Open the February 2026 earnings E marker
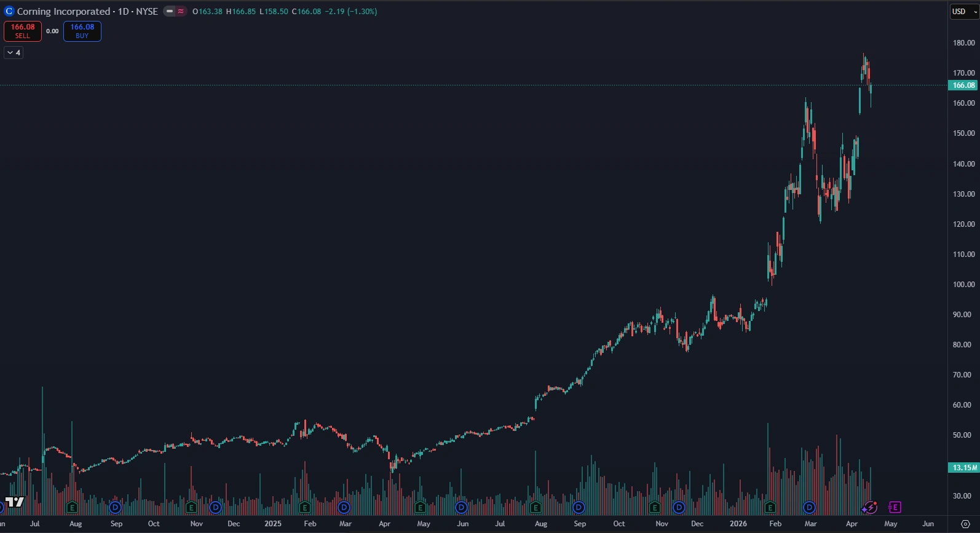 click(x=770, y=507)
